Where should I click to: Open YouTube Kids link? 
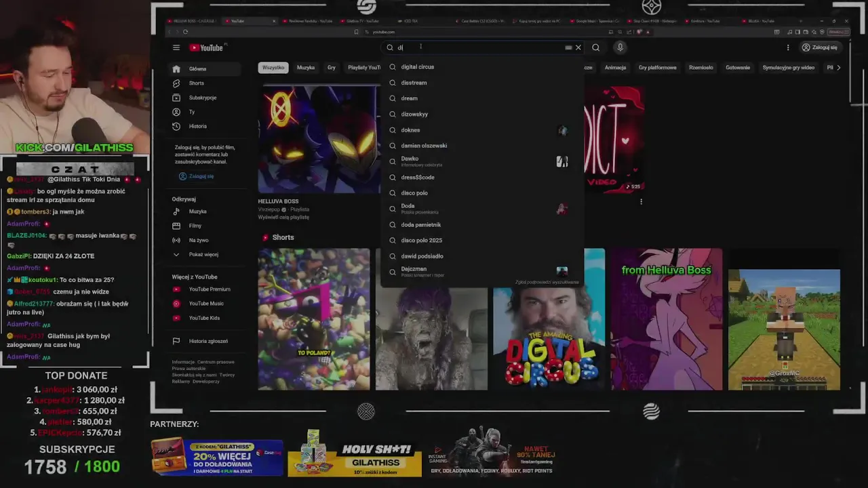tap(204, 318)
